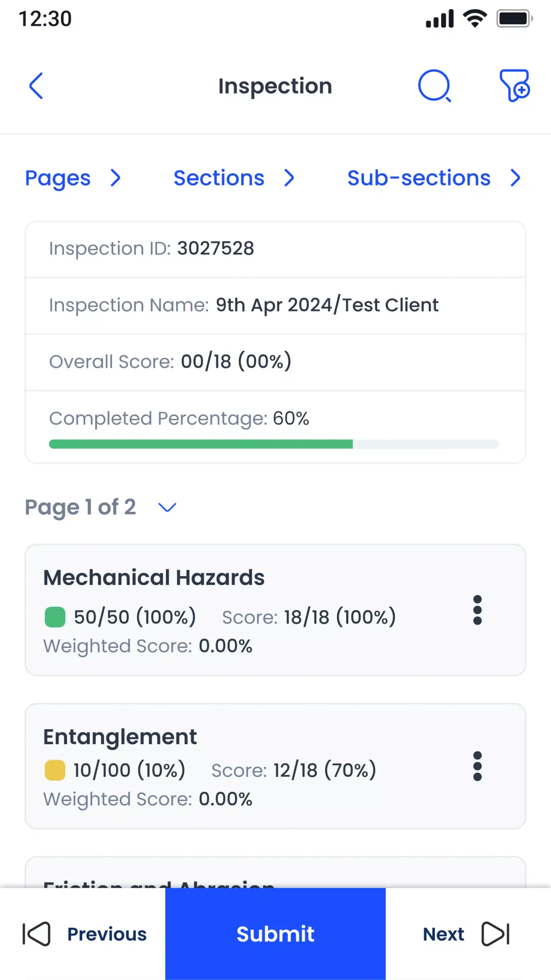Tap the cellular signal icon
This screenshot has height=980, width=551.
(x=440, y=19)
